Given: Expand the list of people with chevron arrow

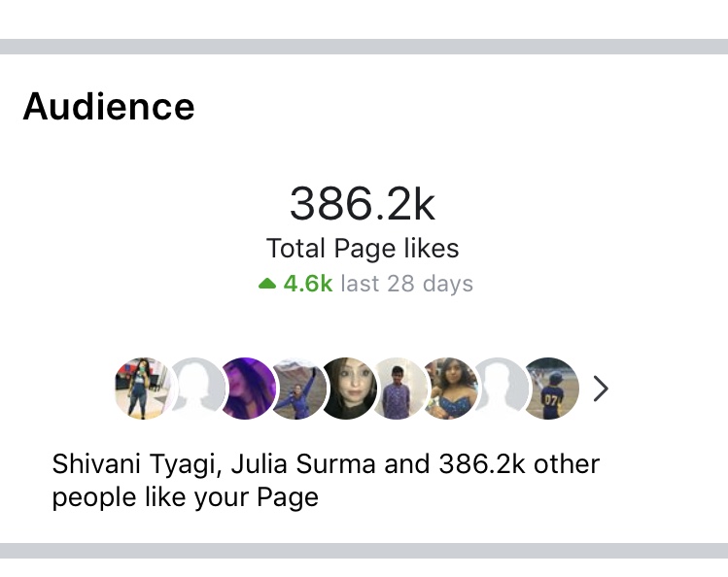Looking at the screenshot, I should [x=601, y=389].
